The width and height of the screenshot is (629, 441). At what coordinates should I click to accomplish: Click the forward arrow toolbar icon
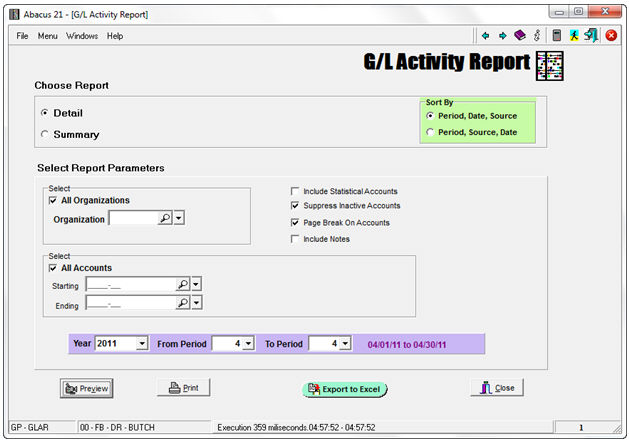(x=502, y=36)
